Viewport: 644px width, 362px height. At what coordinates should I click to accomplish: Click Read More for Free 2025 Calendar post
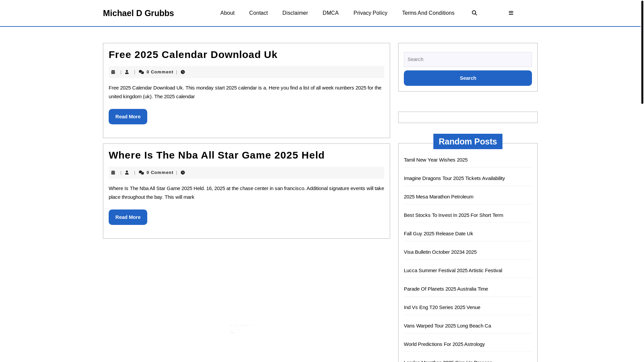pos(128,117)
